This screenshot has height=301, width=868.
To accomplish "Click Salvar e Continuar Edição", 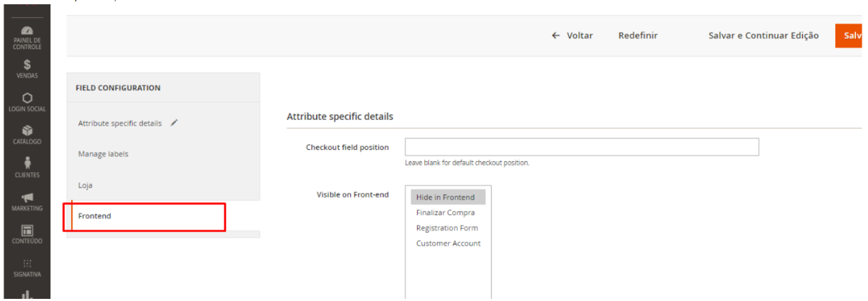I will [x=764, y=35].
